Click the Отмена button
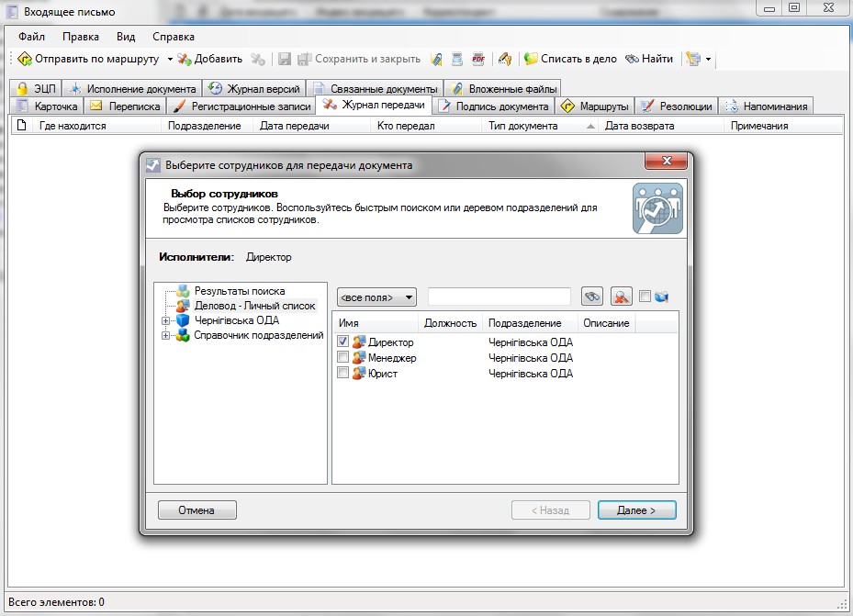Image resolution: width=853 pixels, height=616 pixels. pyautogui.click(x=196, y=510)
